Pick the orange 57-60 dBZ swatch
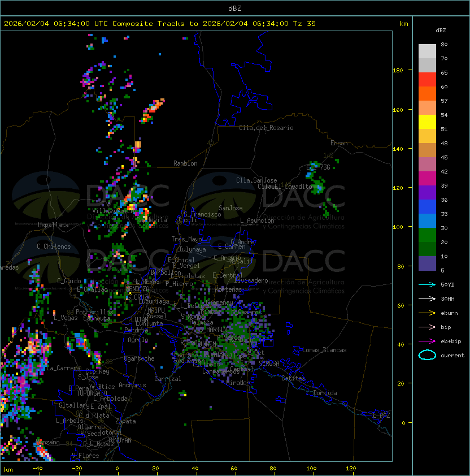The width and height of the screenshot is (470, 476). tap(427, 93)
